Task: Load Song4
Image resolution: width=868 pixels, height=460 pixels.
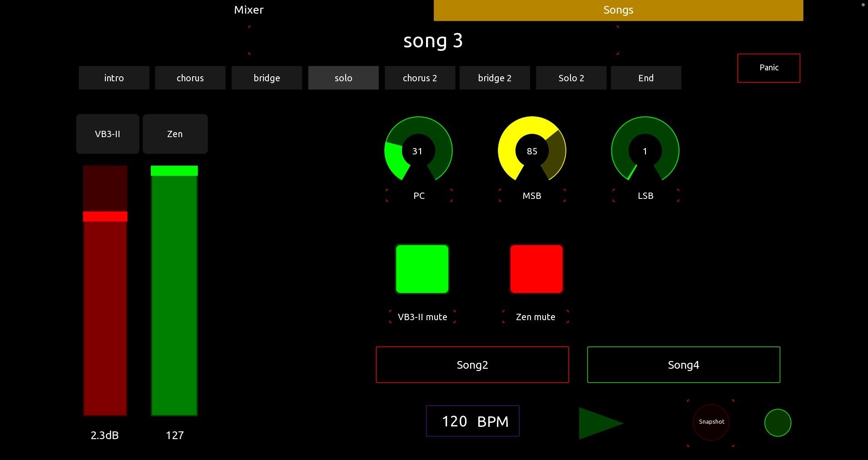Action: [683, 364]
